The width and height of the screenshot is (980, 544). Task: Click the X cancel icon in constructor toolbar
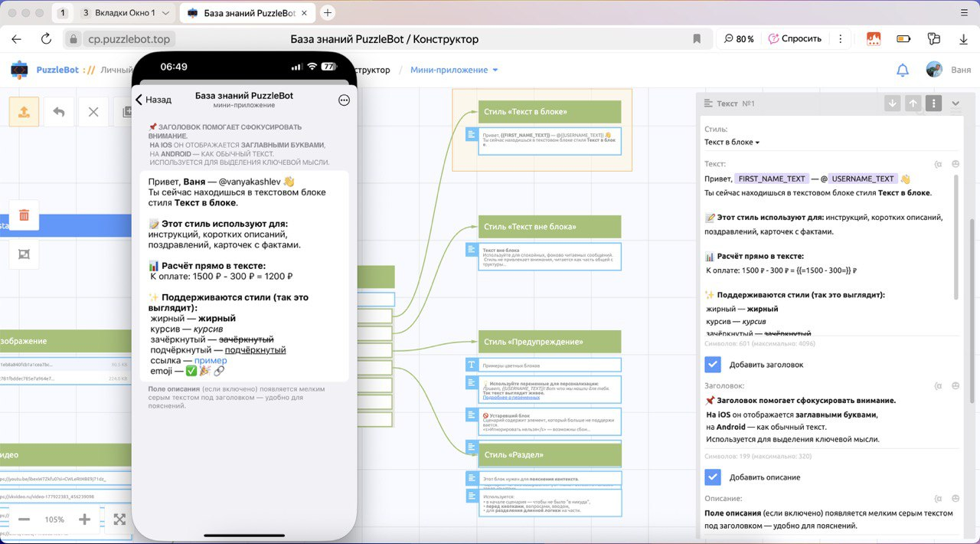93,112
